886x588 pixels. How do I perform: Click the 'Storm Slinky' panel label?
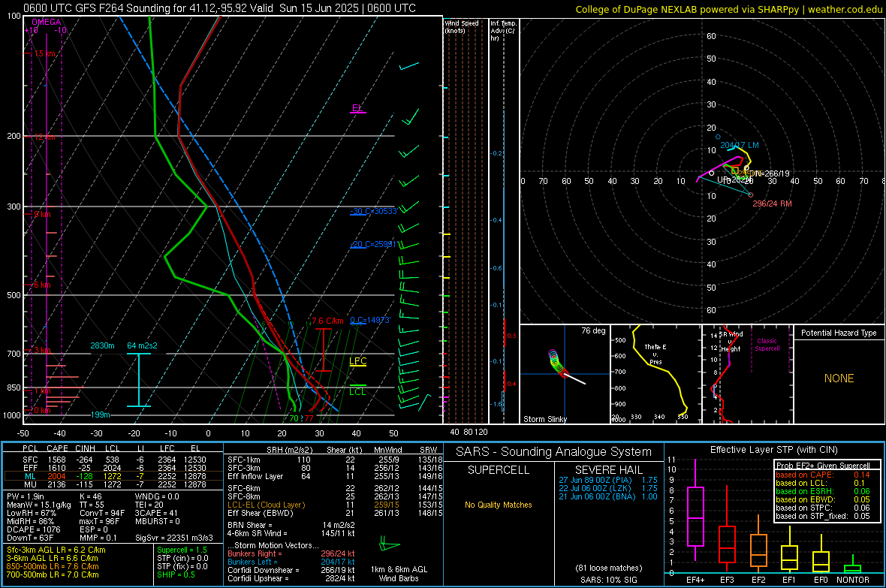(544, 419)
